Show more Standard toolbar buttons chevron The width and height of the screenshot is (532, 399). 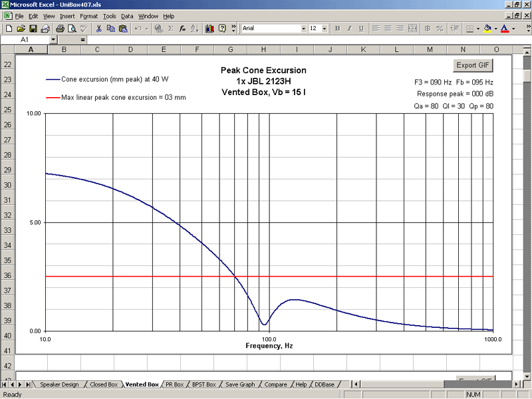click(x=233, y=29)
